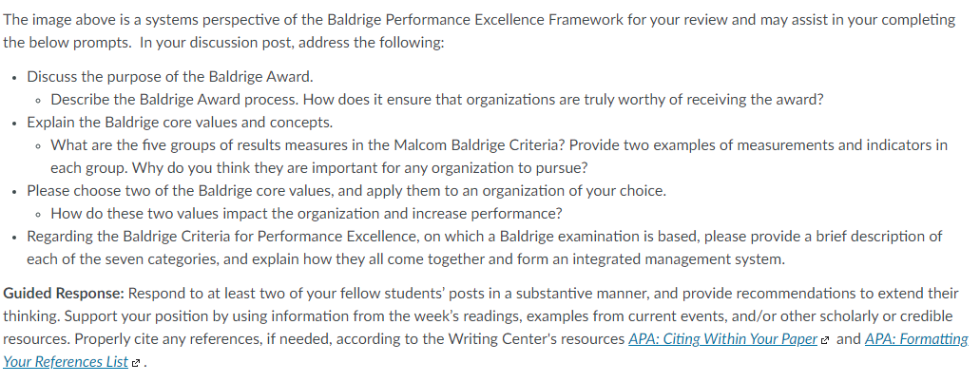The image size is (980, 382).
Task: Open the APA: Citing Within Your Paper link
Action: 722,339
